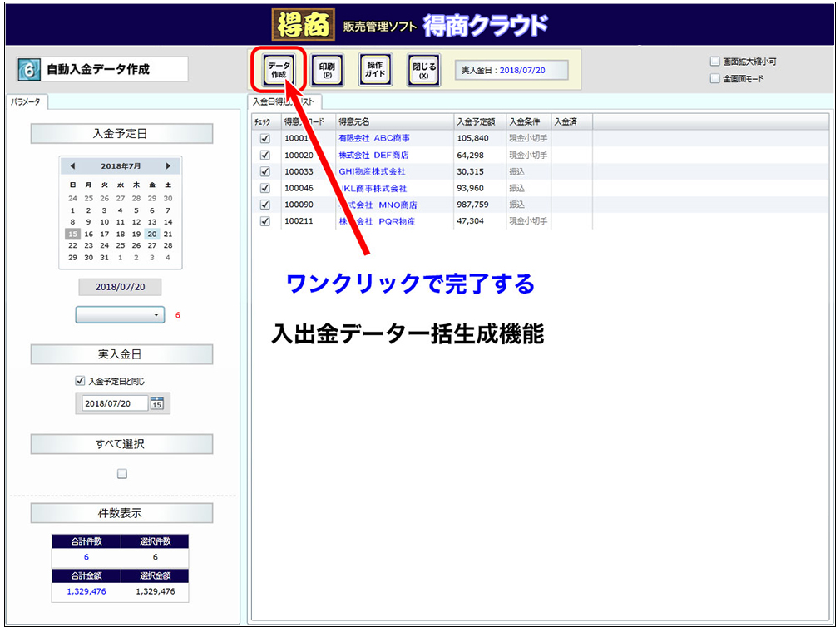Uncheck row for customer code 100046
This screenshot has width=840, height=632.
tap(264, 188)
